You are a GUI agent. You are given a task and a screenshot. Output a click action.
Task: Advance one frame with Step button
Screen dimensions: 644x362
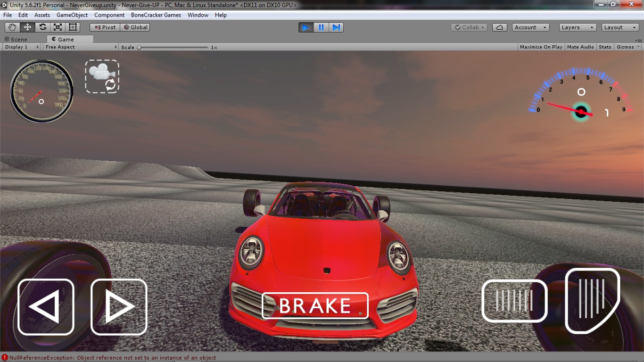tap(336, 27)
